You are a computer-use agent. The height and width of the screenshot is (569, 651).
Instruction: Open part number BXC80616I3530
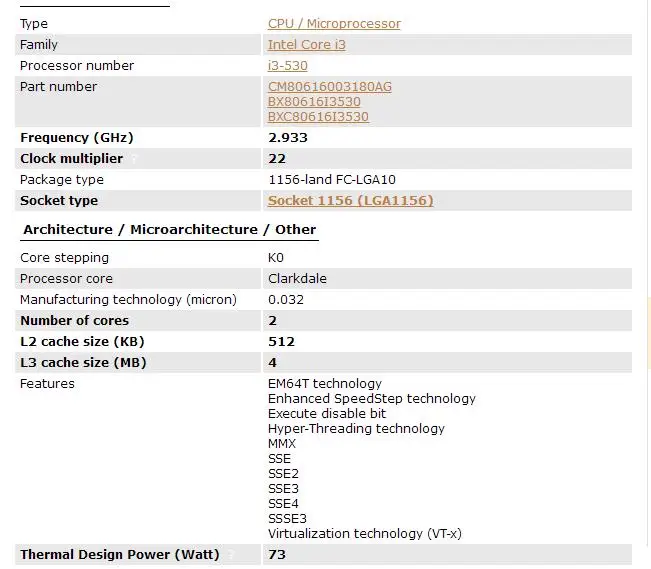(318, 116)
